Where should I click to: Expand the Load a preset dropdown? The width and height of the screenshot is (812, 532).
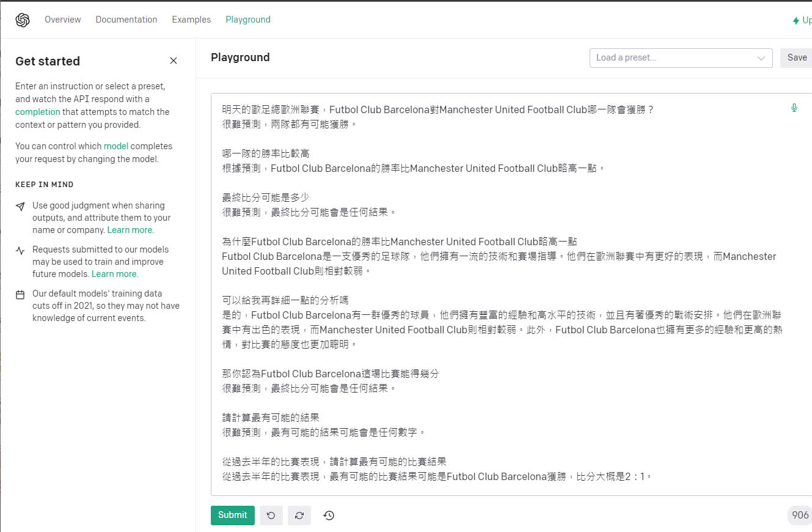pos(681,58)
